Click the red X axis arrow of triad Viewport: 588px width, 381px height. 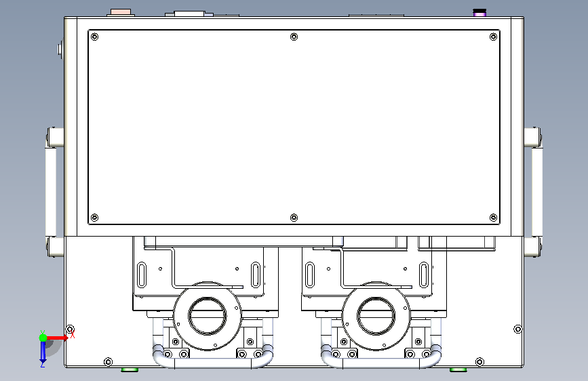click(x=58, y=338)
